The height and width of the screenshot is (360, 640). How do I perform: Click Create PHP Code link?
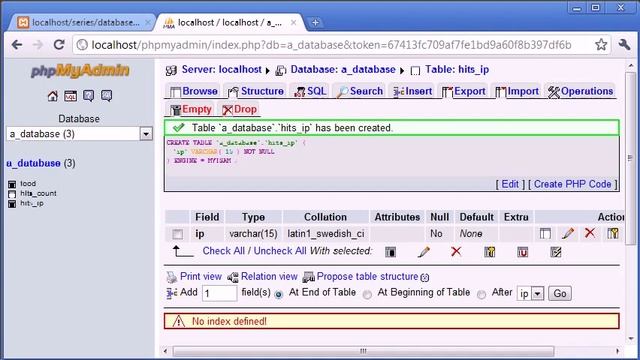(x=572, y=184)
